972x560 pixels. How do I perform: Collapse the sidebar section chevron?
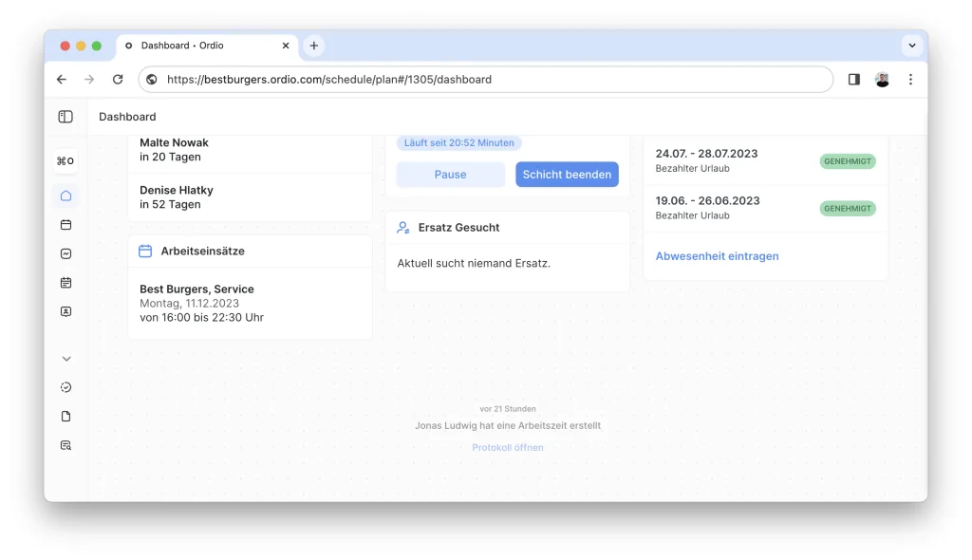(65, 359)
